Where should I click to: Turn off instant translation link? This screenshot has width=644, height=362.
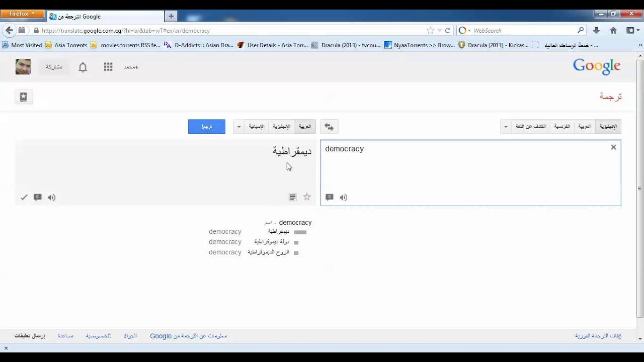click(598, 336)
